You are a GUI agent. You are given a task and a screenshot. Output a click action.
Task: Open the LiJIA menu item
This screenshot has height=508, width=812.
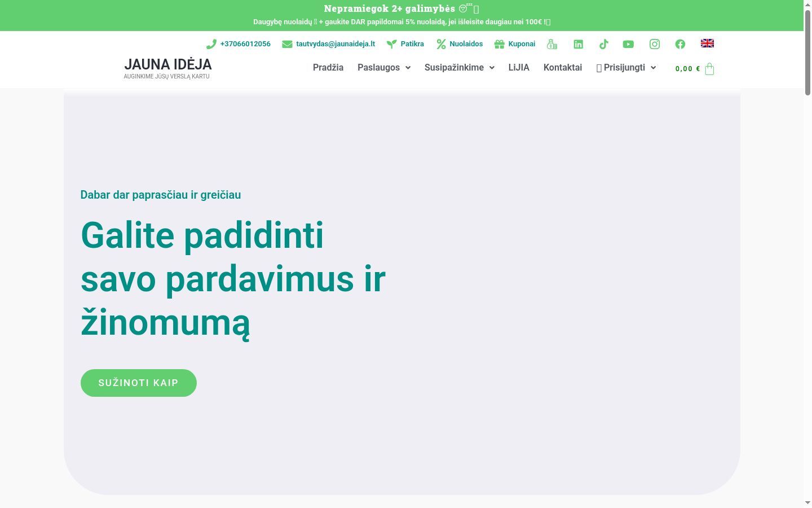tap(519, 68)
